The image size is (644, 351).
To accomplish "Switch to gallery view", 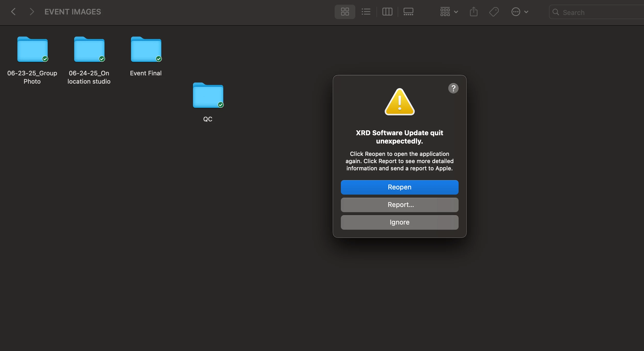I will (x=408, y=12).
